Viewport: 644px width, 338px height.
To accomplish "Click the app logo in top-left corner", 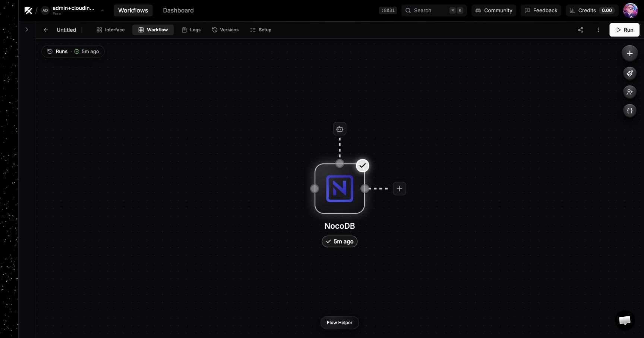I will click(28, 10).
